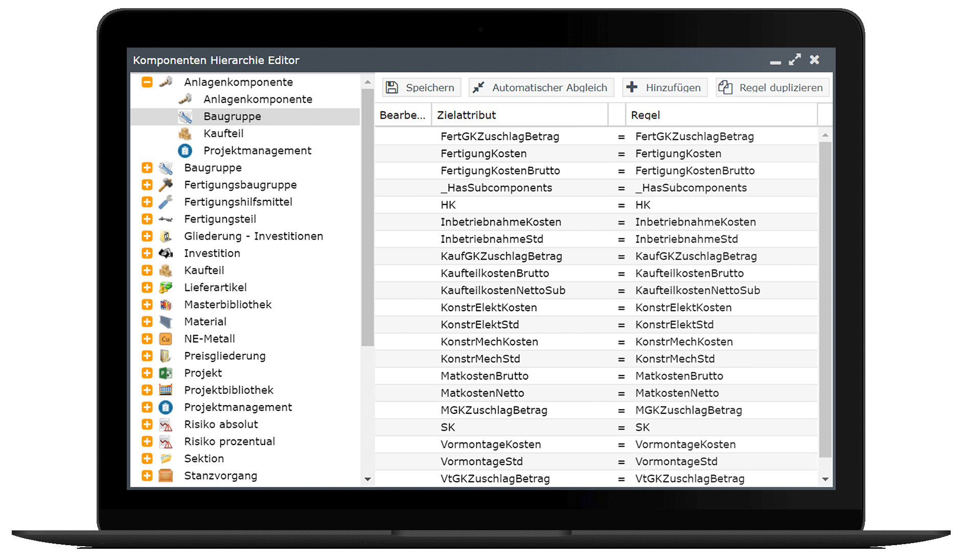
Task: Expand the NE-Metall node
Action: point(147,339)
